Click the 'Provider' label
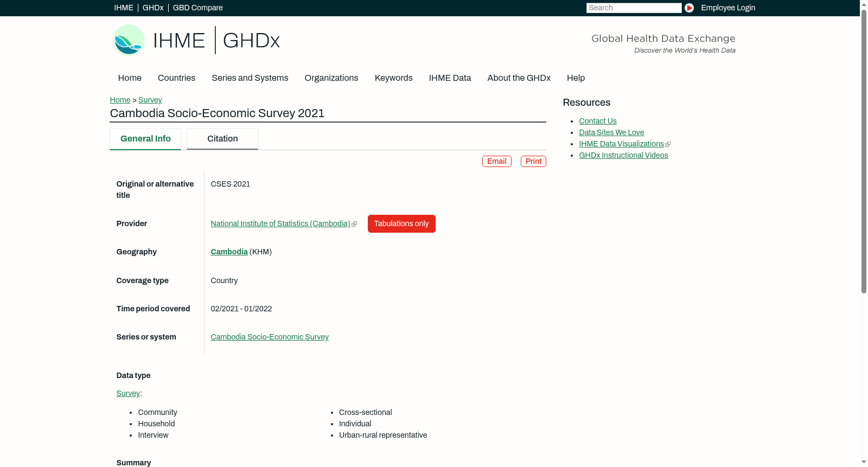The width and height of the screenshot is (868, 467). pyautogui.click(x=131, y=223)
